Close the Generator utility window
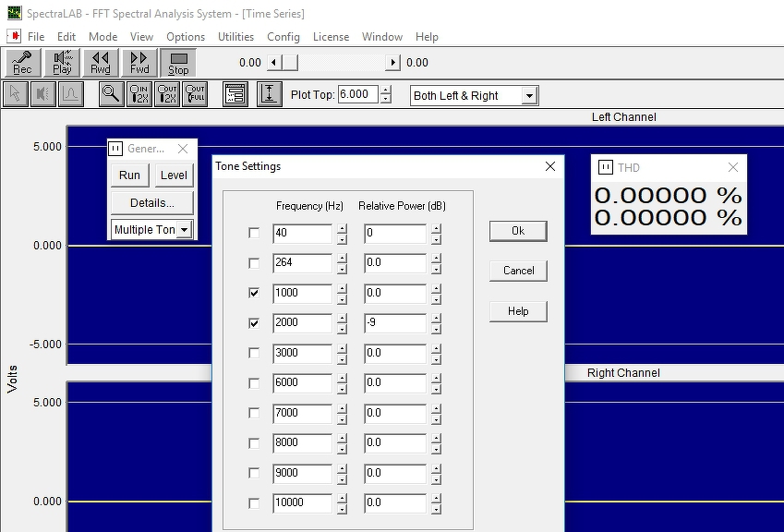 [x=183, y=149]
